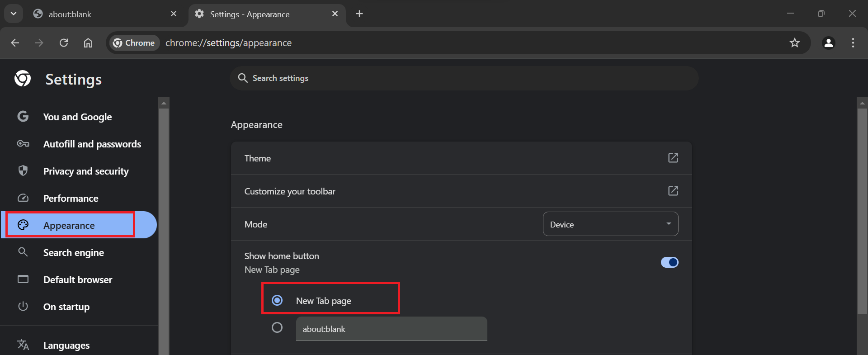The width and height of the screenshot is (868, 355).
Task: Bookmark this page with the star icon
Action: [x=795, y=43]
